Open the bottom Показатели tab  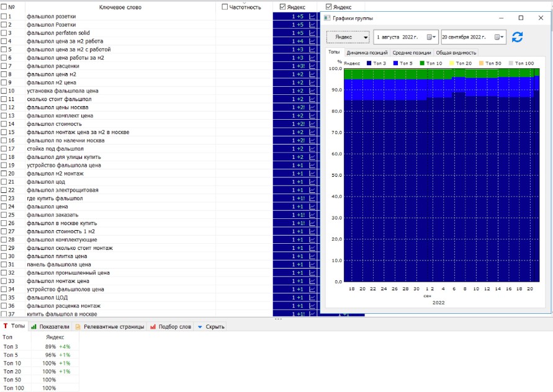(50, 327)
